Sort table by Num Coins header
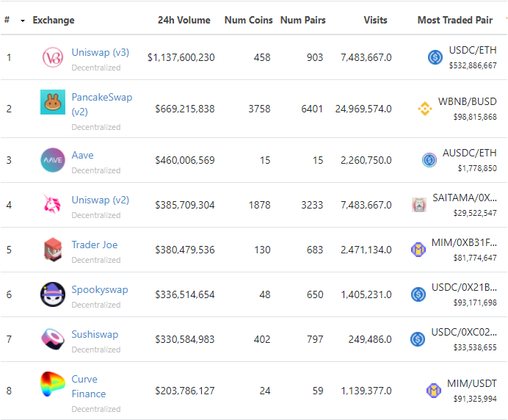 coord(248,21)
